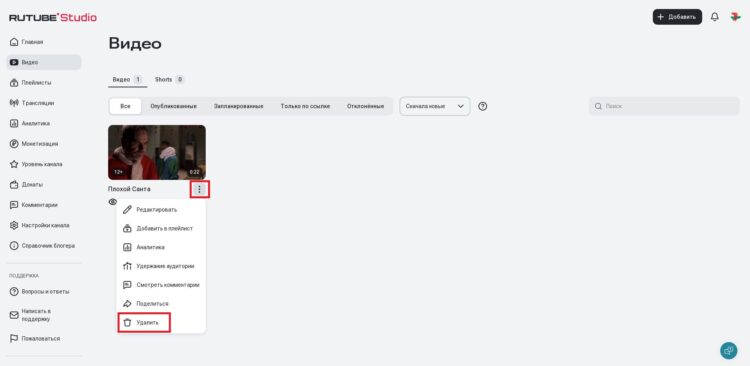Choose Удержание аудитории from the menu
Image resolution: width=750 pixels, height=366 pixels.
[x=161, y=266]
